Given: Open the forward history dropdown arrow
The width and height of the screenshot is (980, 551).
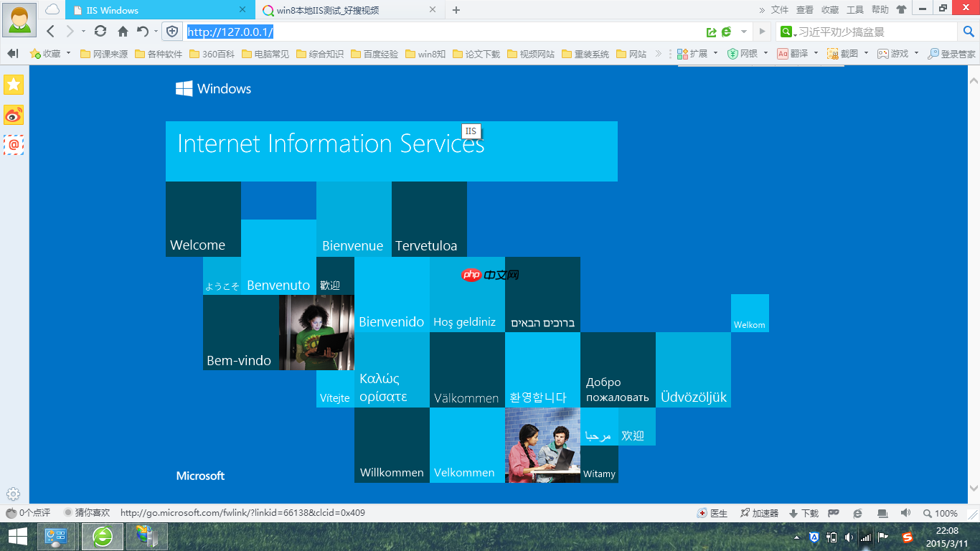Looking at the screenshot, I should (83, 32).
